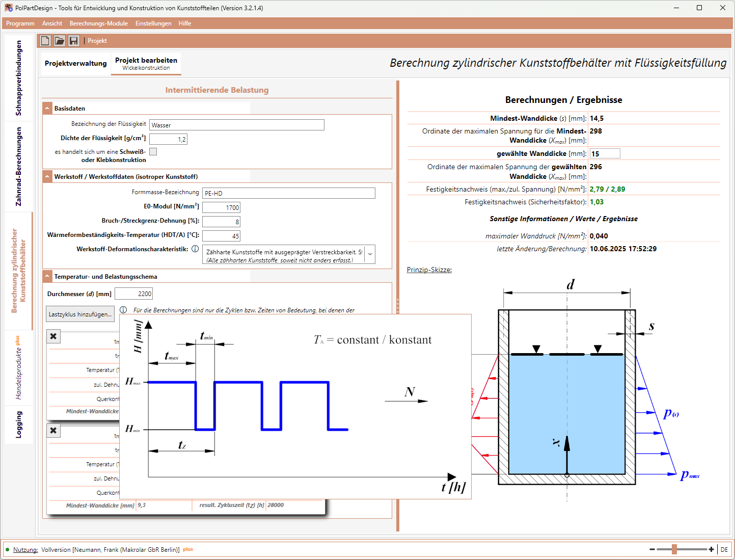This screenshot has width=735, height=560.
Task: Click the green status dot before Nutzung
Action: (x=7, y=550)
